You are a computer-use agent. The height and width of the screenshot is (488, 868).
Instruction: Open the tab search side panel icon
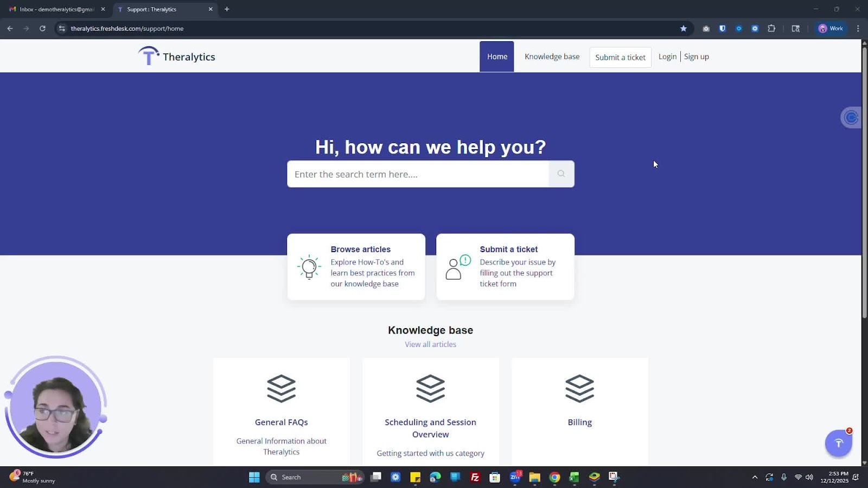[x=796, y=28]
